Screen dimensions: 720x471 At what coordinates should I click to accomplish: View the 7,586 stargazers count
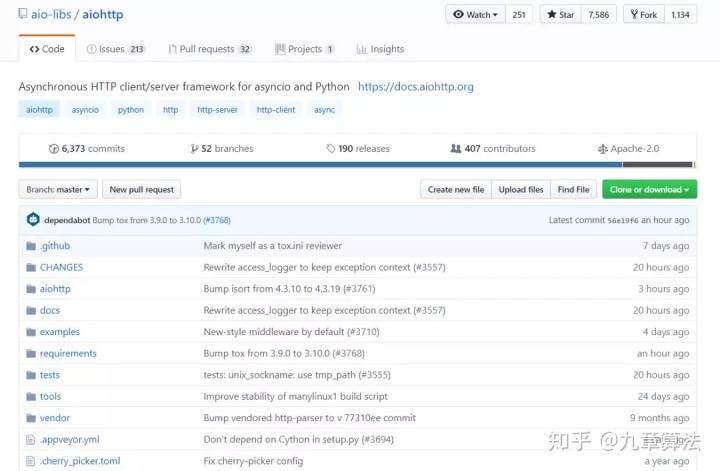coord(599,14)
